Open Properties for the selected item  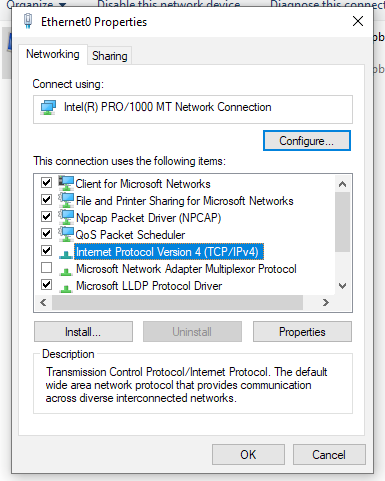[302, 332]
